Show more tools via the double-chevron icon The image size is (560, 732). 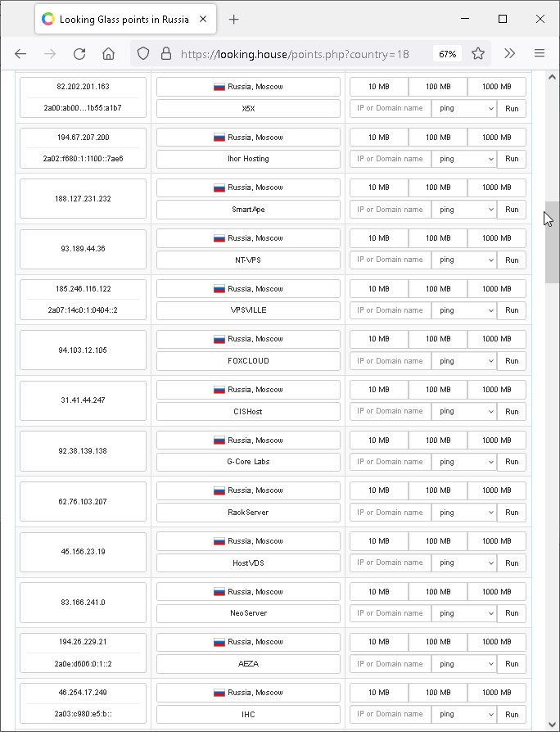[509, 53]
